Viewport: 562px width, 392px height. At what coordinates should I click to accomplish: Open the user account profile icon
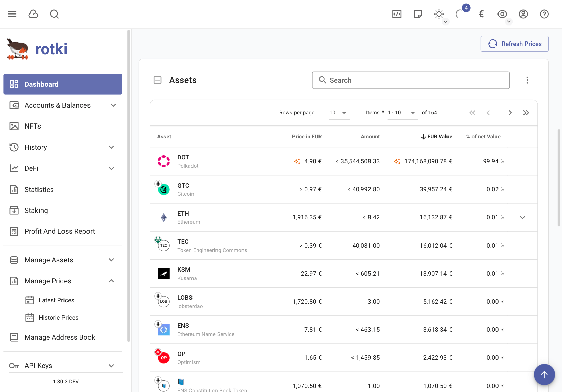coord(523,14)
